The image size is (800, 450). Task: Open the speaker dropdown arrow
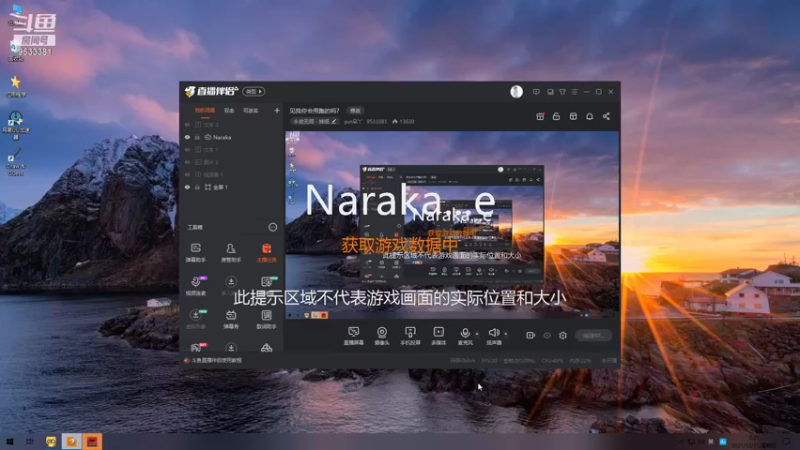(x=506, y=334)
